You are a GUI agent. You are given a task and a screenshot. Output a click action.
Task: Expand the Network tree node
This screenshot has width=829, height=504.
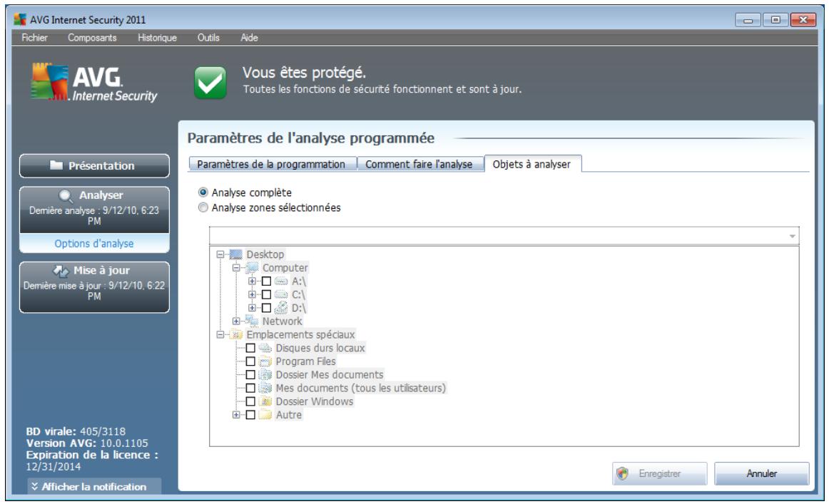[236, 322]
